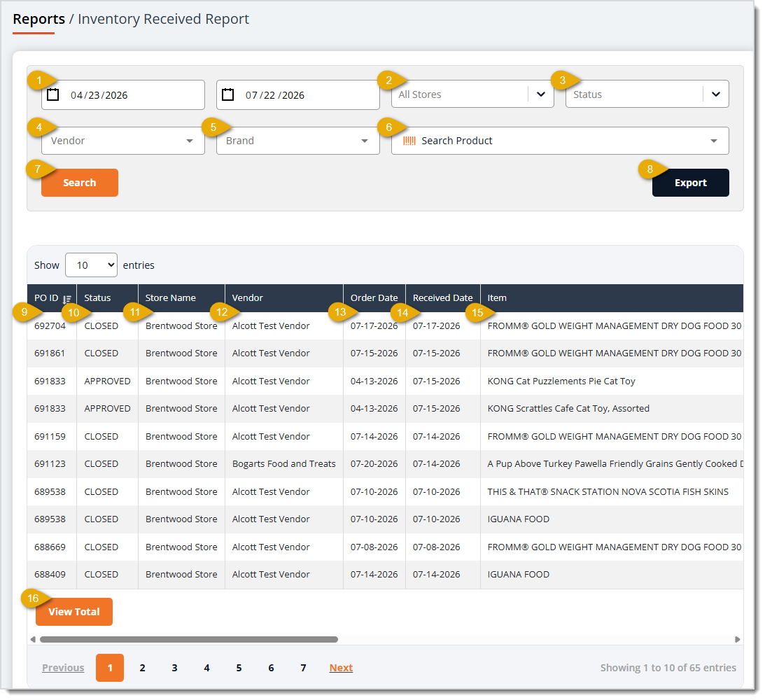The height and width of the screenshot is (700, 765).
Task: Click PO ID 691123
Action: [50, 464]
